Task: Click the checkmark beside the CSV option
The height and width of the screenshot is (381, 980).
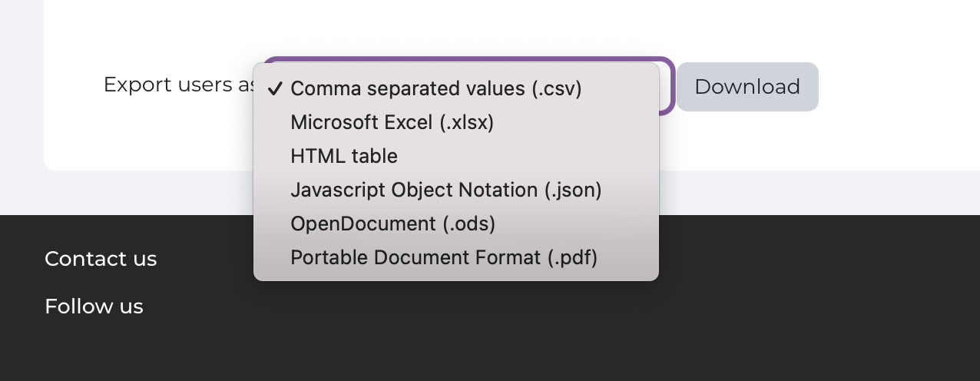Action: point(274,89)
